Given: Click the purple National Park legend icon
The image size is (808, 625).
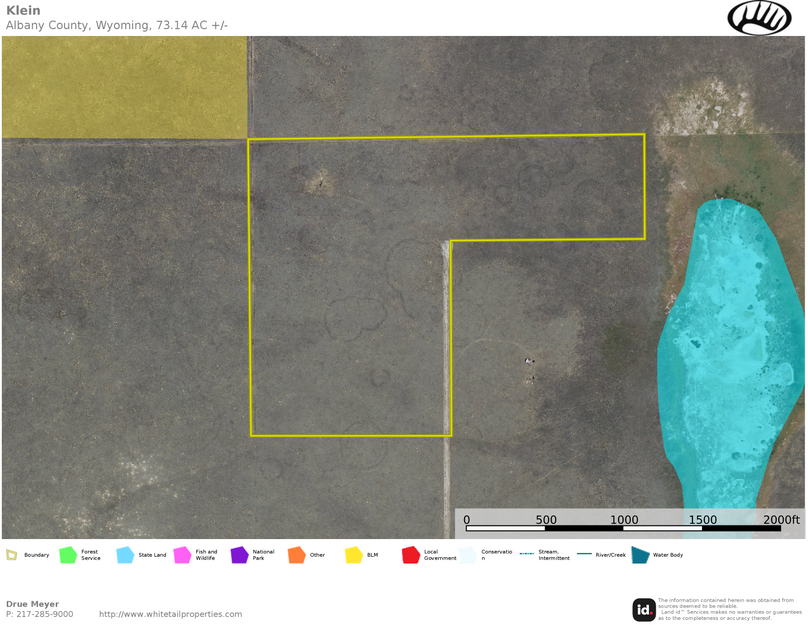Looking at the screenshot, I should click(x=239, y=555).
